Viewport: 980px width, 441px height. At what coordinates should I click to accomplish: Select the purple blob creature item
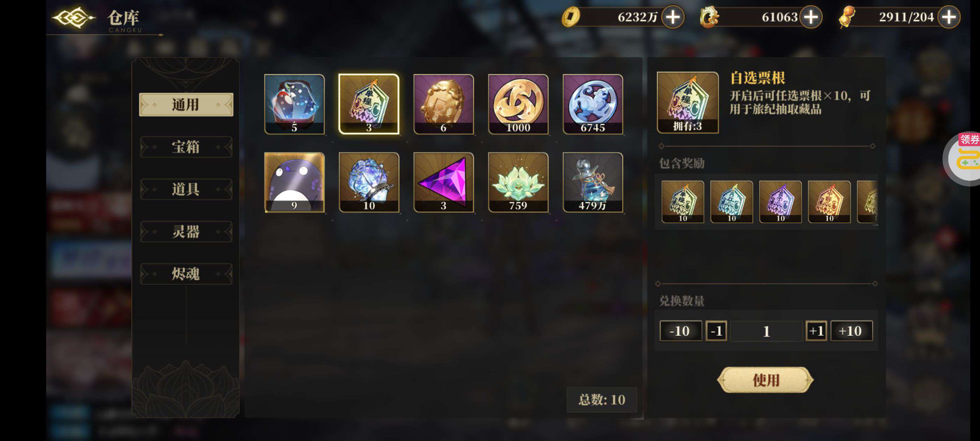(294, 182)
